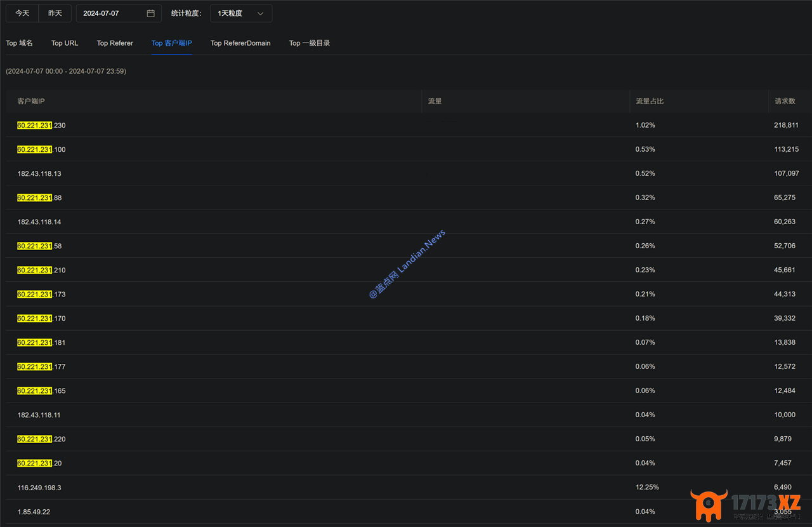Image resolution: width=812 pixels, height=527 pixels.
Task: Select IP 60.221.231.220 cell
Action: (41, 439)
